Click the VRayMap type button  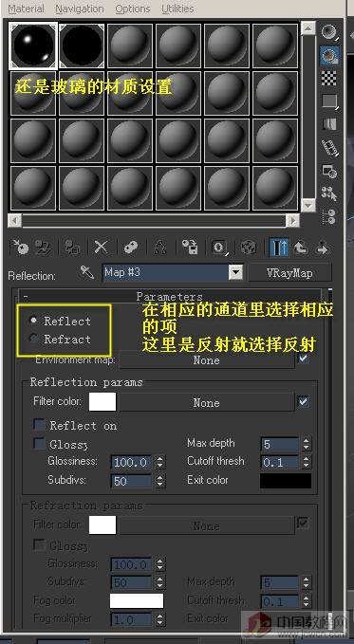click(x=289, y=272)
